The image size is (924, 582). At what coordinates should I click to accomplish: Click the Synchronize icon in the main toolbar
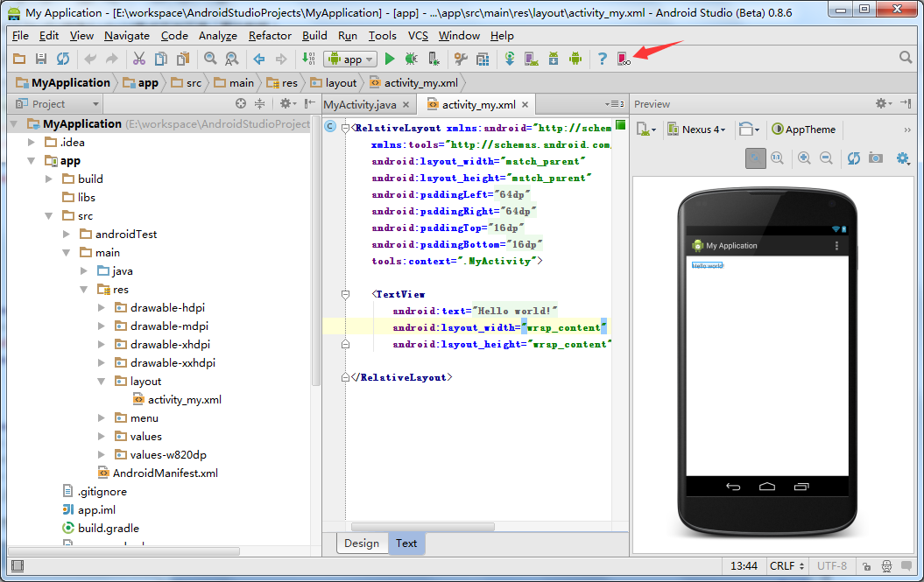tap(62, 59)
